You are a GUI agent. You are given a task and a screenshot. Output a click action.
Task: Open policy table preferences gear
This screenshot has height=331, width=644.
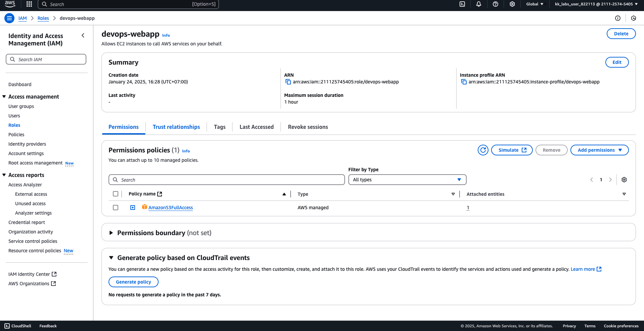[624, 180]
